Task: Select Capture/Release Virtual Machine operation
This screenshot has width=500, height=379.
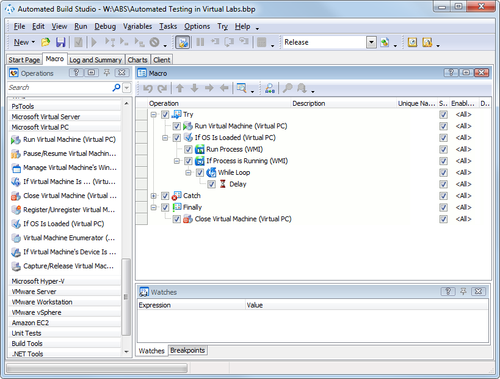Action: 64,266
